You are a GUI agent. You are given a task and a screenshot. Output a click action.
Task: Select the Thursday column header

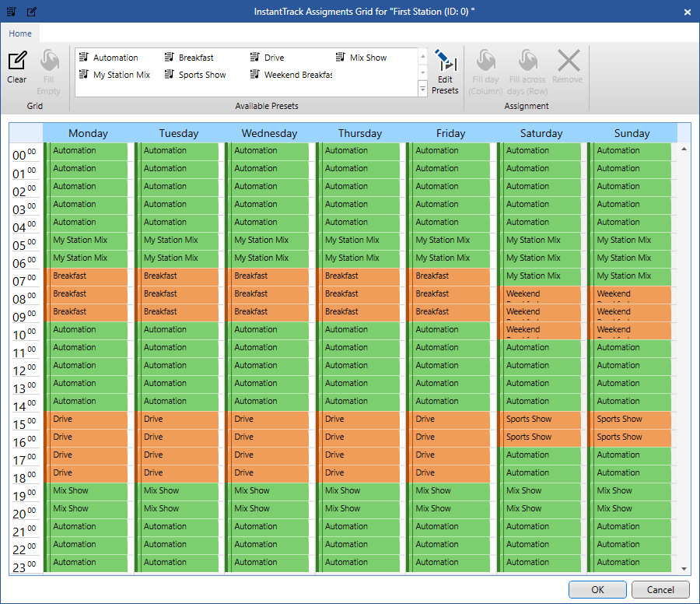pyautogui.click(x=360, y=133)
